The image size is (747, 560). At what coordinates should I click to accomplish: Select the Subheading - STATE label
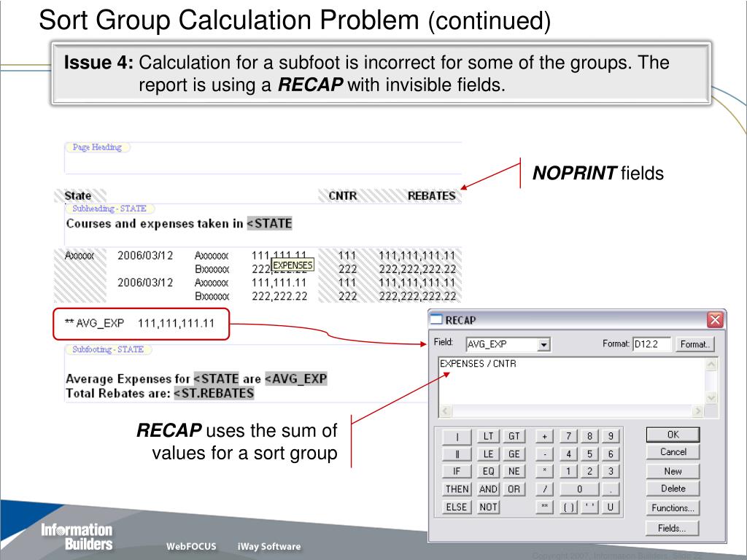[109, 209]
